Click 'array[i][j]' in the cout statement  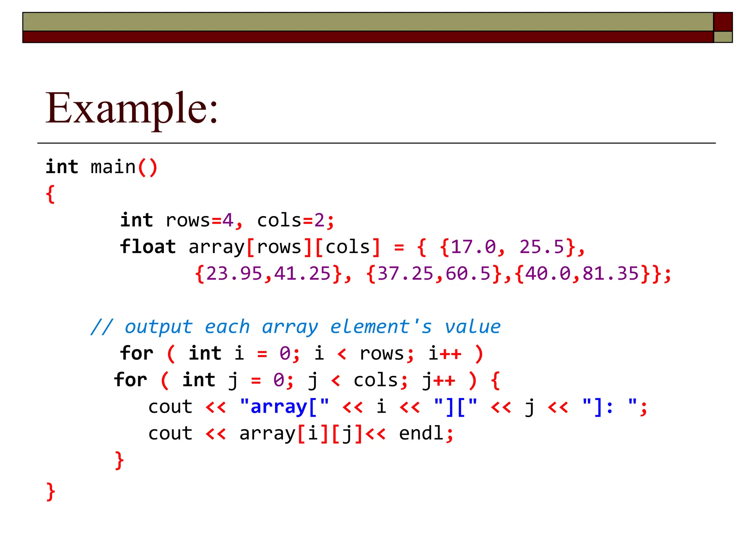(301, 433)
